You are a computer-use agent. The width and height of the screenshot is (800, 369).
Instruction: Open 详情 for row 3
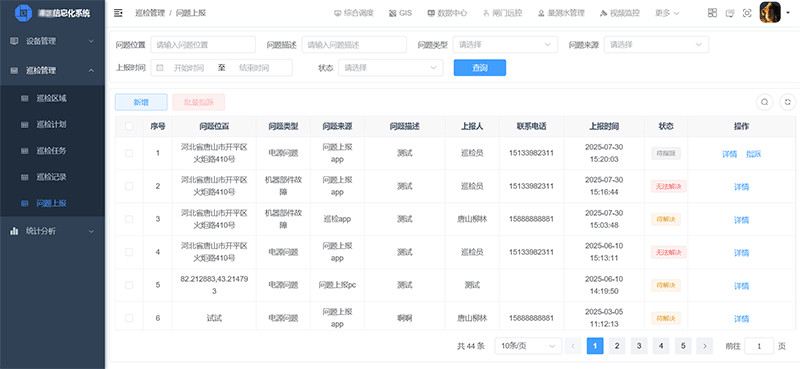(741, 220)
